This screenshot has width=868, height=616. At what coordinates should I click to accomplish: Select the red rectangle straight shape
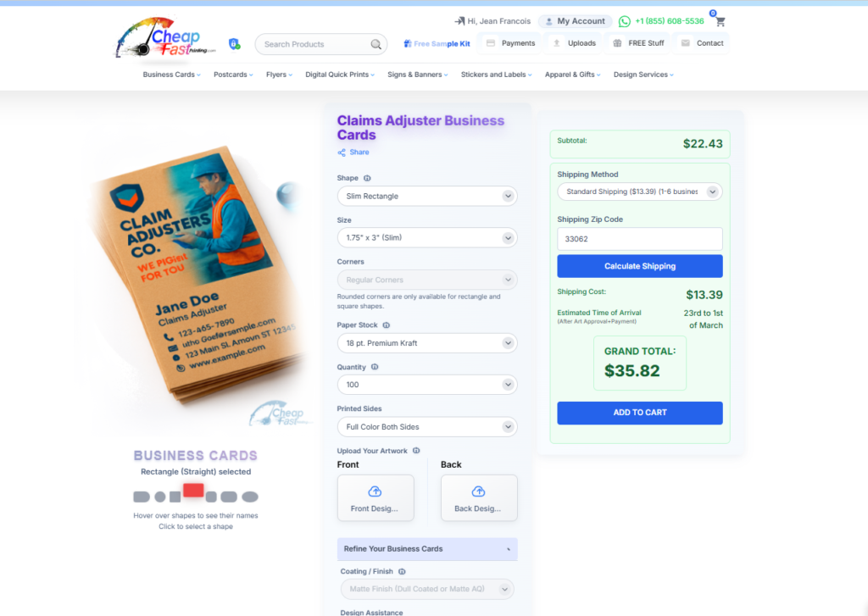point(193,490)
